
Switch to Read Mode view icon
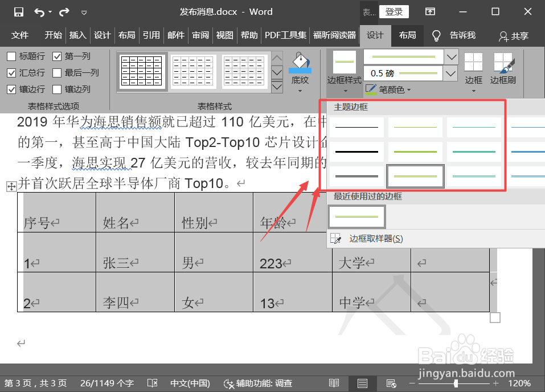coord(334,383)
